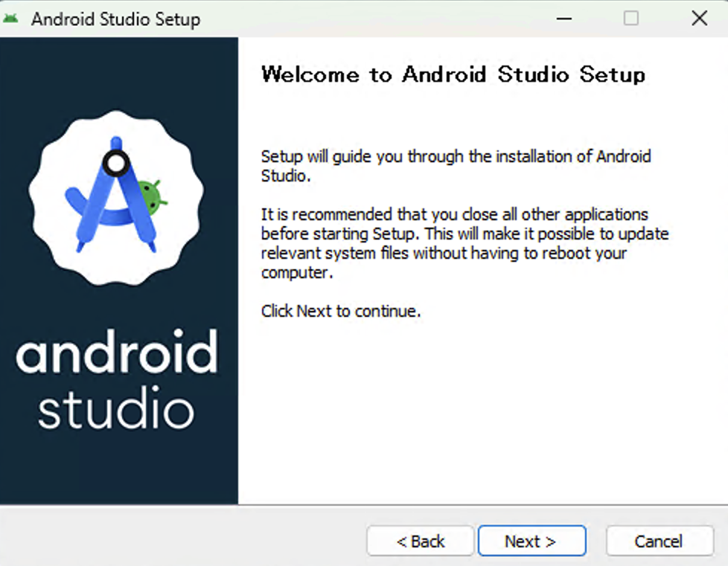Select the sentence starting with Setup will guide
This screenshot has height=566, width=728.
[456, 166]
